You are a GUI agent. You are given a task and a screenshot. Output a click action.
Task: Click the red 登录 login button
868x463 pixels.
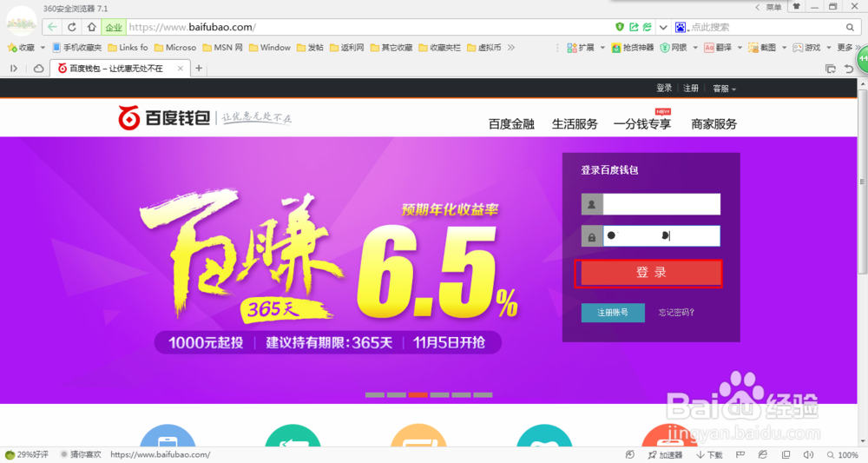[651, 273]
